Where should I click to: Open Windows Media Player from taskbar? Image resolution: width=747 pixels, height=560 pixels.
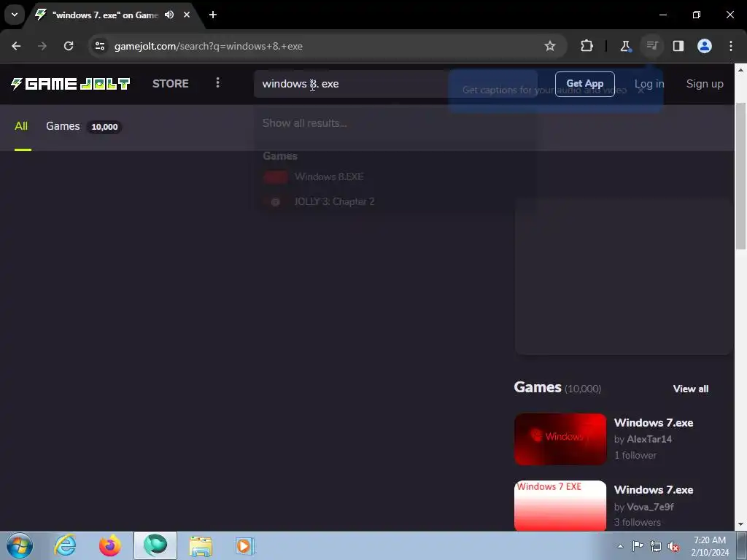tap(245, 545)
